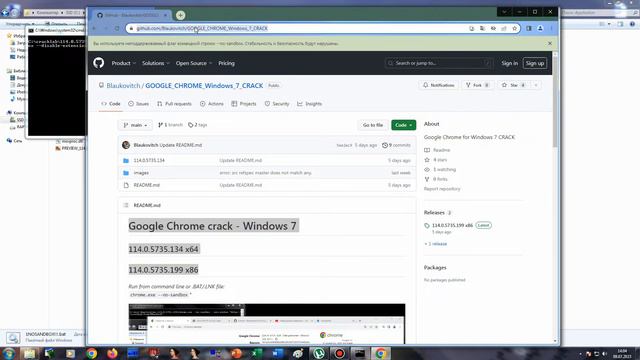
Task: Open the green Code dropdown
Action: (403, 125)
